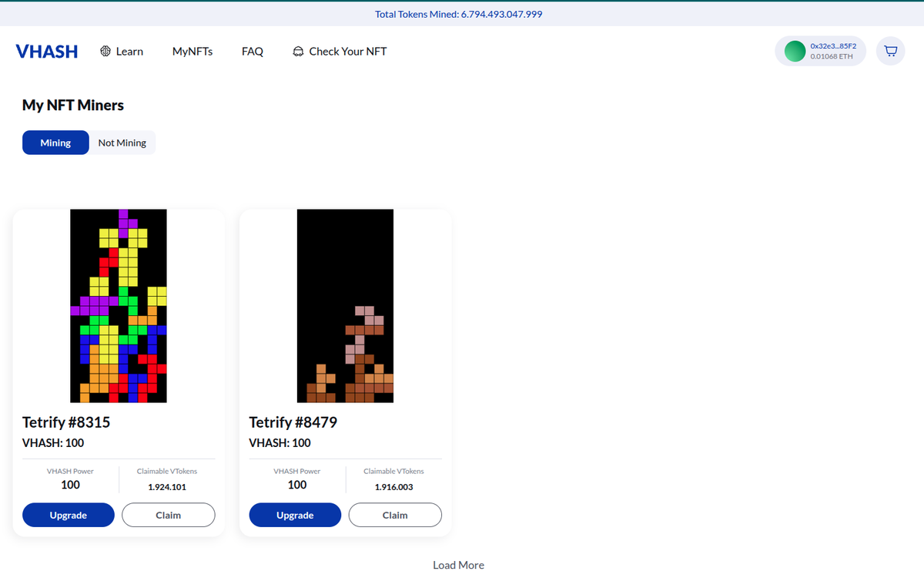
Task: Click the Tetrify #8315 title
Action: pyautogui.click(x=66, y=422)
